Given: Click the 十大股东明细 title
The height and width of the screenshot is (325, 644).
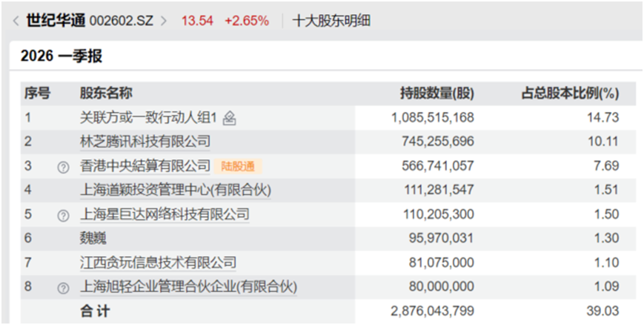Looking at the screenshot, I should pyautogui.click(x=331, y=21).
